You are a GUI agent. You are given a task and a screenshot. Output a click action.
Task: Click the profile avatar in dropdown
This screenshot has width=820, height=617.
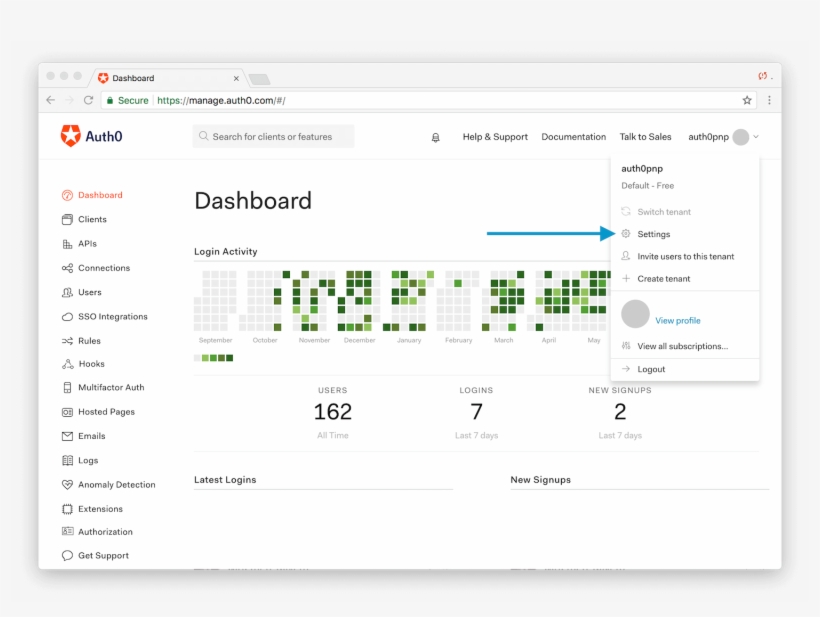(x=635, y=314)
